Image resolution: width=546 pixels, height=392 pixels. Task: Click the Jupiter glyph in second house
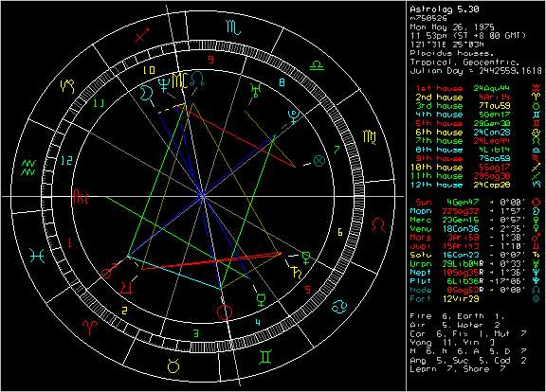127,287
